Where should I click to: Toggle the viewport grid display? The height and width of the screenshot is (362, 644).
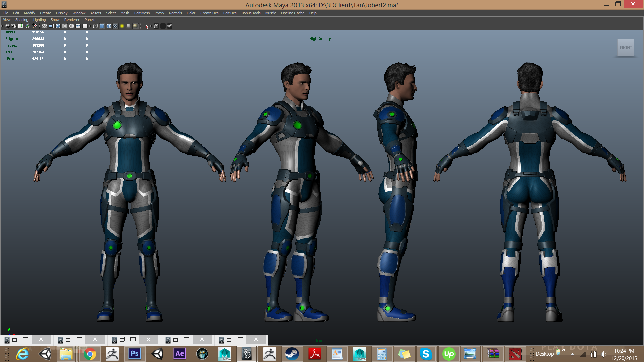coord(44,26)
